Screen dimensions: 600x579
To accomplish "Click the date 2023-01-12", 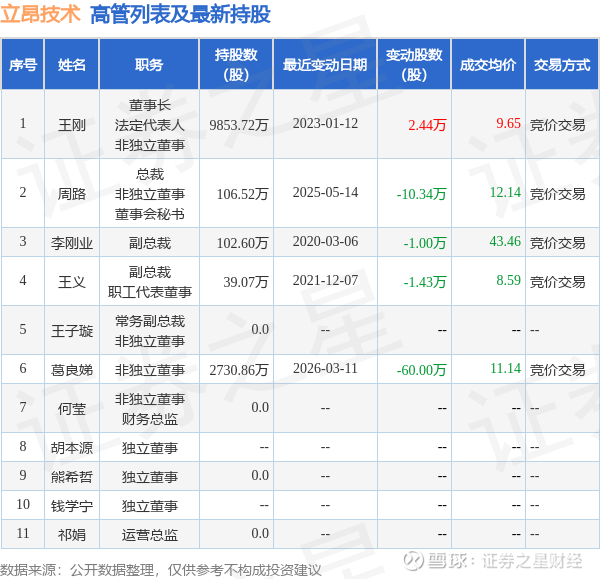I will pyautogui.click(x=325, y=124).
